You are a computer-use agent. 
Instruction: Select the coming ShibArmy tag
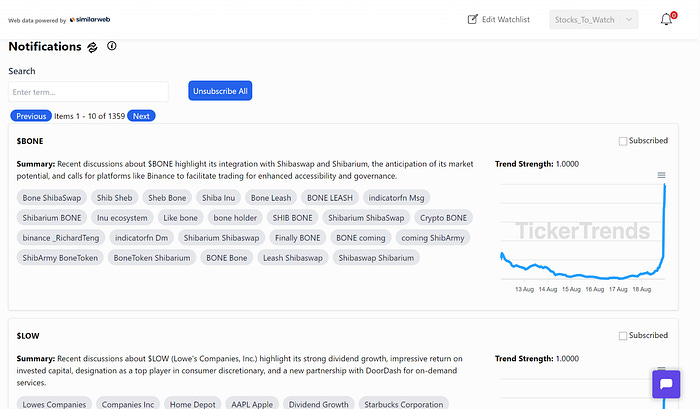point(433,238)
